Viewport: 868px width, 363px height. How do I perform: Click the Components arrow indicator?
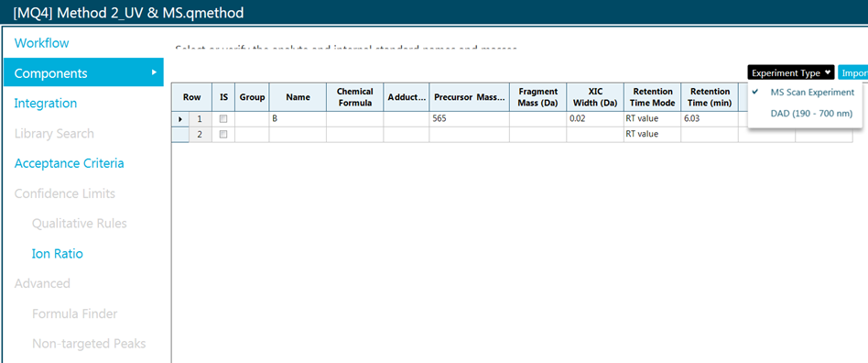pyautogui.click(x=155, y=72)
